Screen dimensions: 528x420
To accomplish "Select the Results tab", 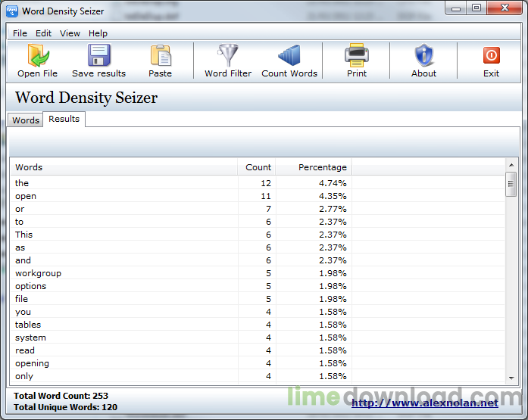I will [x=64, y=119].
